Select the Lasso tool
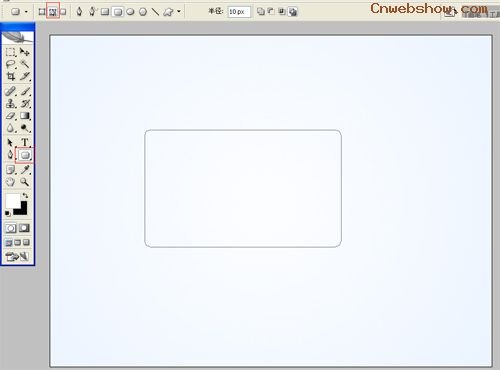The image size is (500, 370). 10,64
